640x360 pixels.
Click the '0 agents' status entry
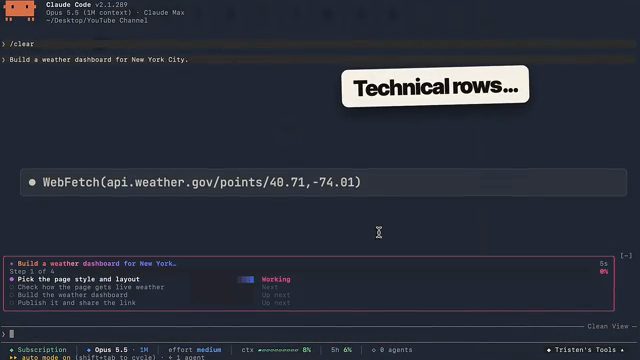point(392,350)
